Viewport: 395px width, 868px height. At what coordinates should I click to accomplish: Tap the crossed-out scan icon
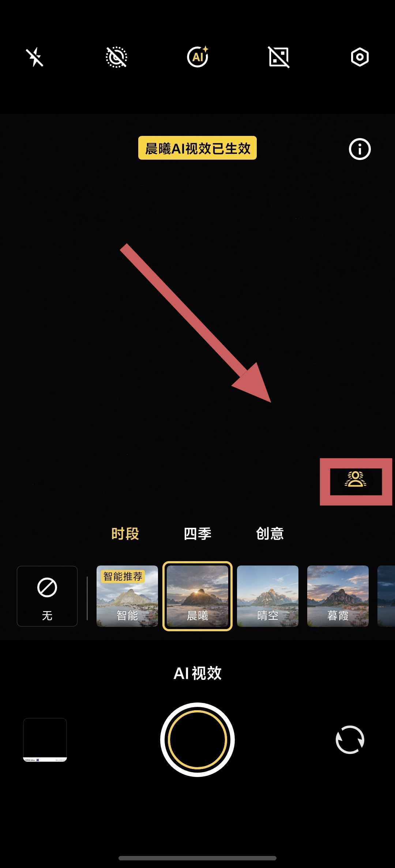279,57
